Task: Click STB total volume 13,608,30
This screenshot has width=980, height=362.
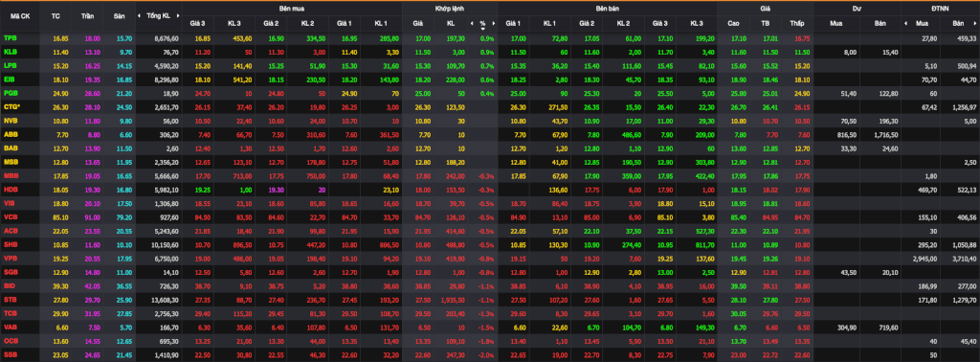Action: tap(165, 299)
